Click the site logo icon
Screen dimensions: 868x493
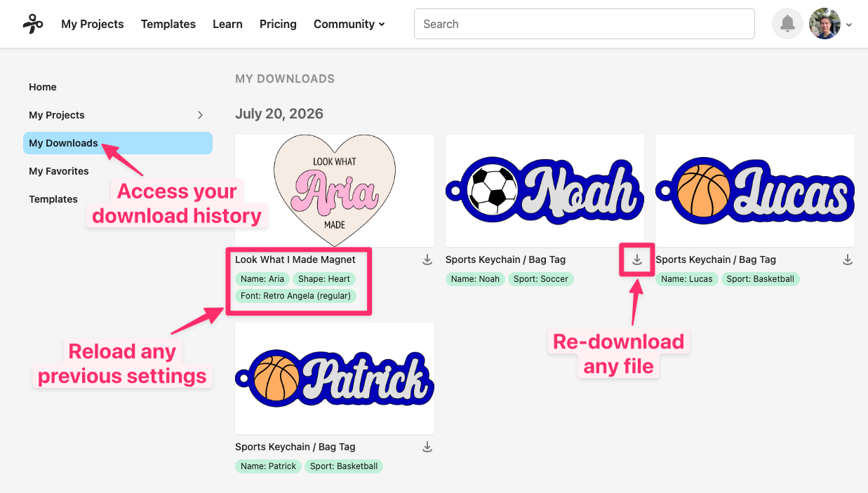[33, 24]
